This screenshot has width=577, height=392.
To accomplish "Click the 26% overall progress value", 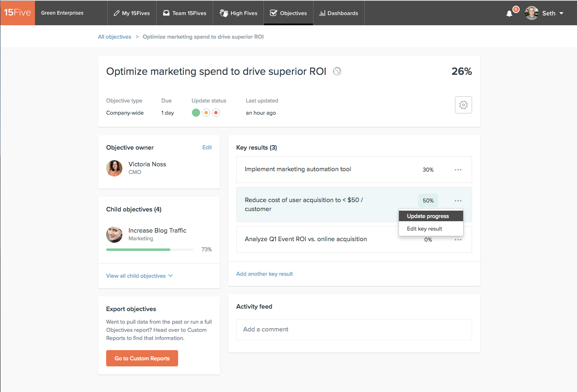I will (x=462, y=71).
